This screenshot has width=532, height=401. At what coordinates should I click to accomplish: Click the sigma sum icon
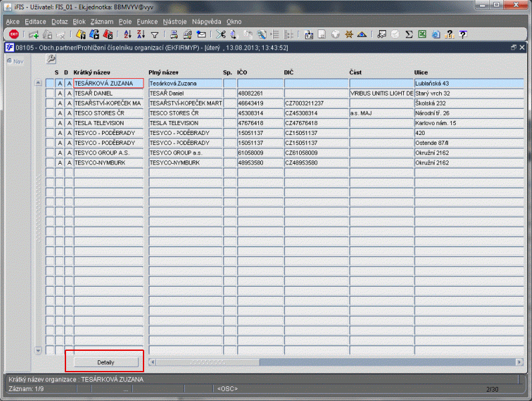click(409, 34)
